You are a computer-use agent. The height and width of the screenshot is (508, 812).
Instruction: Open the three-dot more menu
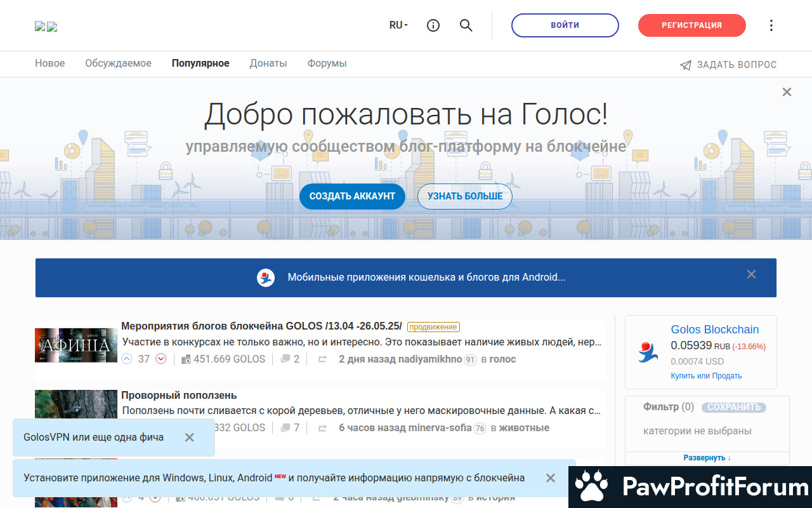pos(771,25)
